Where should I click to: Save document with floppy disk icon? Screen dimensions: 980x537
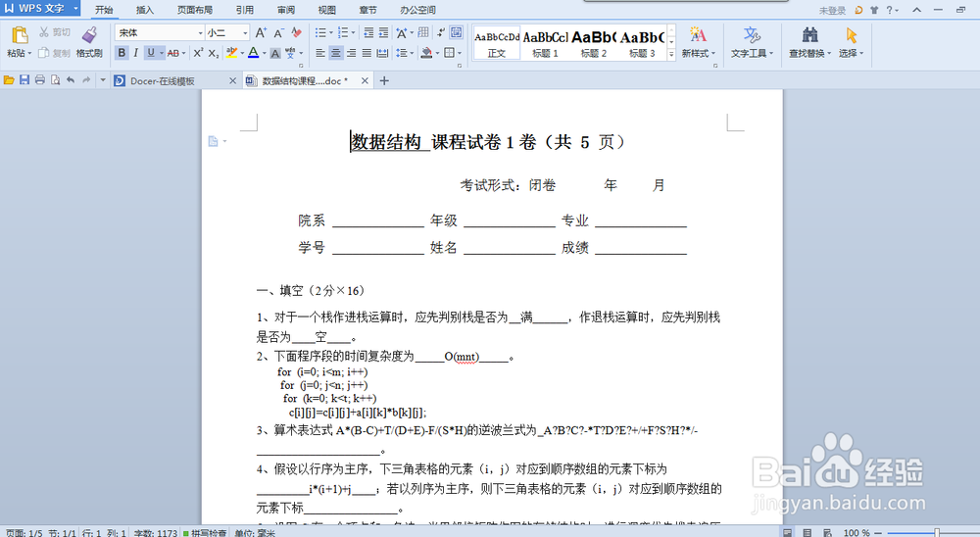24,80
